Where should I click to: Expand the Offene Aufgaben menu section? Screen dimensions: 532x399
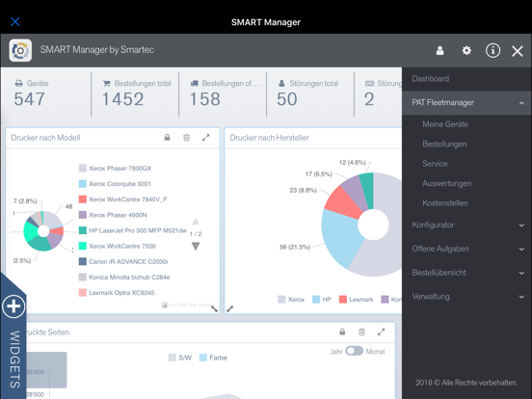[466, 249]
